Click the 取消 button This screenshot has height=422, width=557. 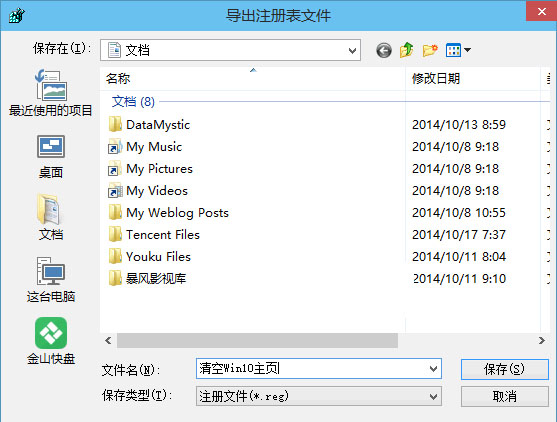click(504, 396)
